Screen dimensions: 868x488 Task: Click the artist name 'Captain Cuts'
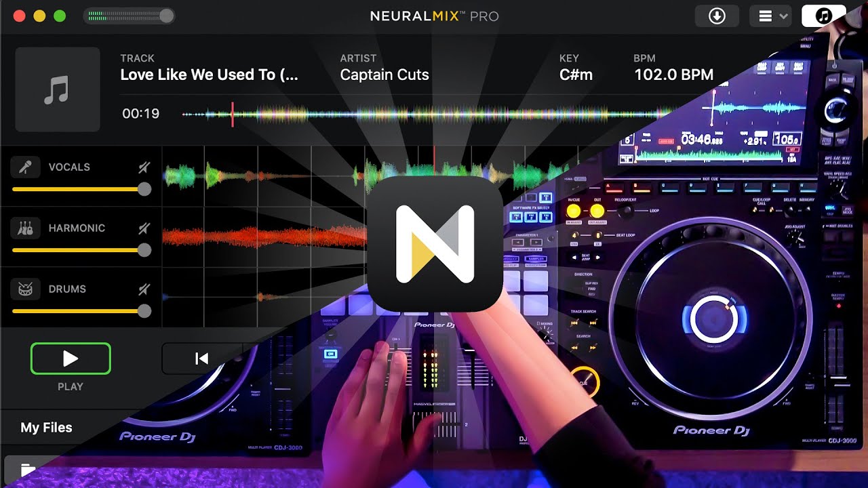click(384, 75)
